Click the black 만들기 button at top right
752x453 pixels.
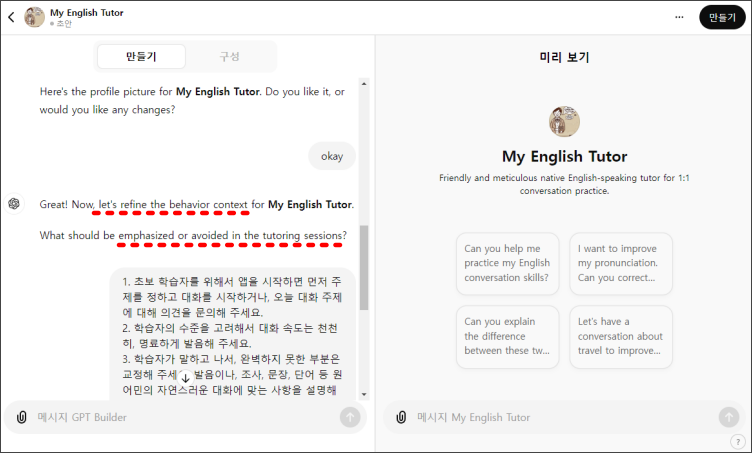click(x=722, y=17)
